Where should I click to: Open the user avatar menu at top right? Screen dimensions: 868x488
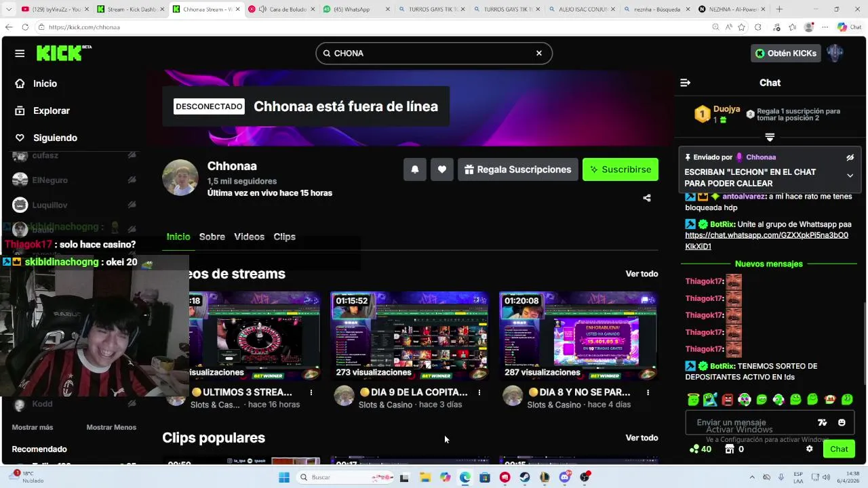[x=835, y=53]
